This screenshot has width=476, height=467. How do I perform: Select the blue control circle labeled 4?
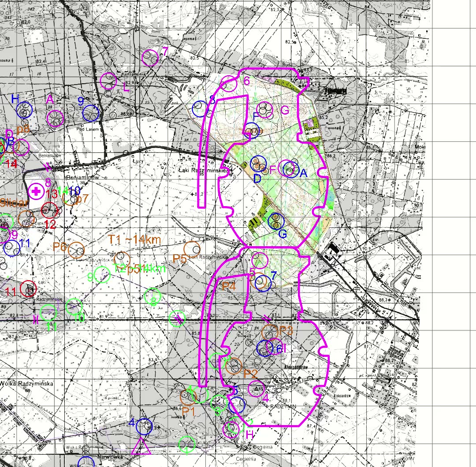pyautogui.click(x=144, y=426)
